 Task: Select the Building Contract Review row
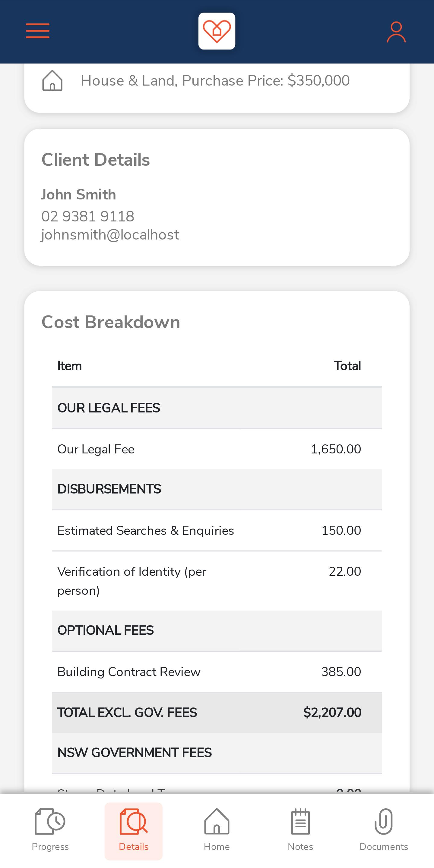[x=217, y=672]
